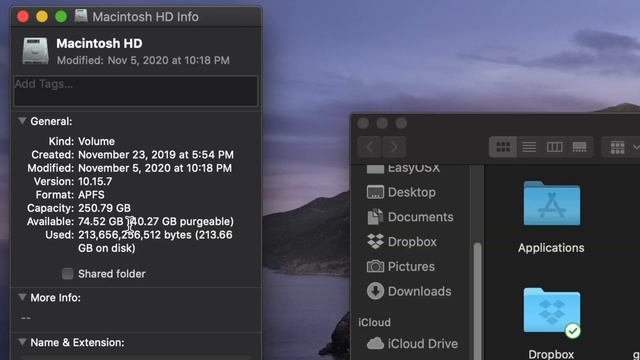Image resolution: width=640 pixels, height=360 pixels.
Task: Switch Finder to list view
Action: (x=529, y=147)
